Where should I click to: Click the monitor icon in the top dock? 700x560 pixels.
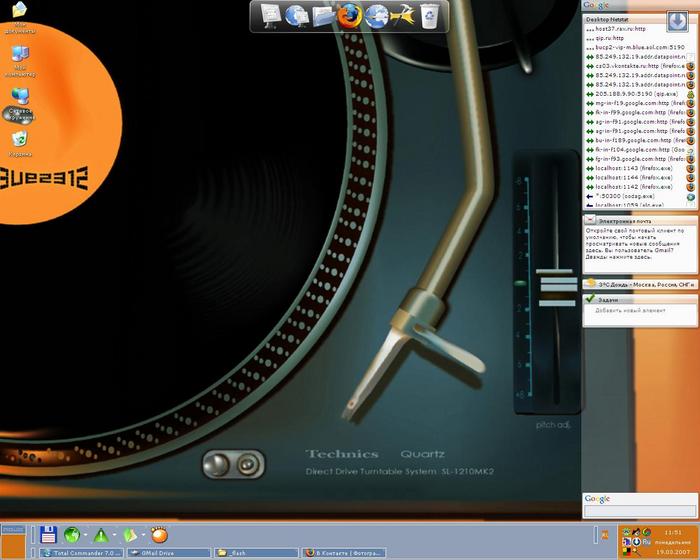pos(270,15)
